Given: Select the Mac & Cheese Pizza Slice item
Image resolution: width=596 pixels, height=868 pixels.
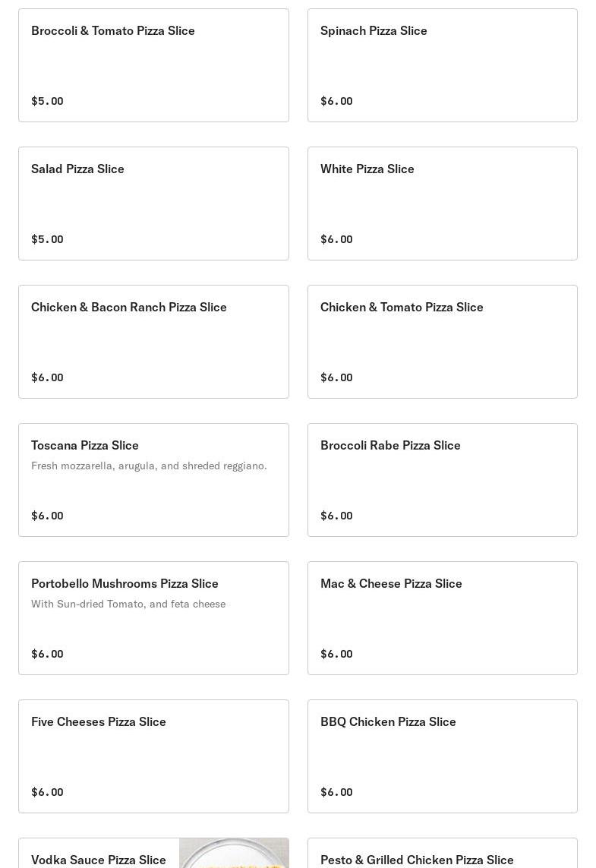Looking at the screenshot, I should click(442, 618).
